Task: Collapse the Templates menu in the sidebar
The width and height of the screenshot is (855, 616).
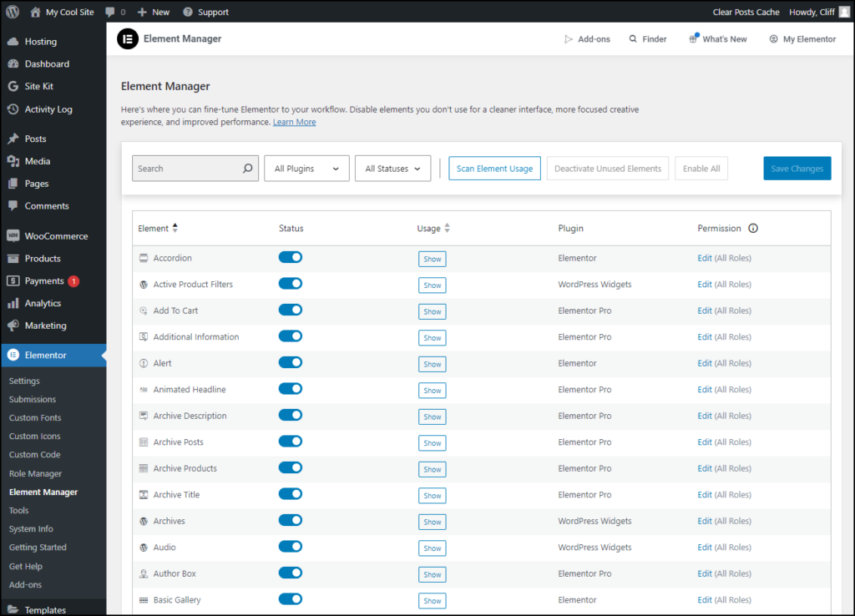Action: pyautogui.click(x=46, y=609)
